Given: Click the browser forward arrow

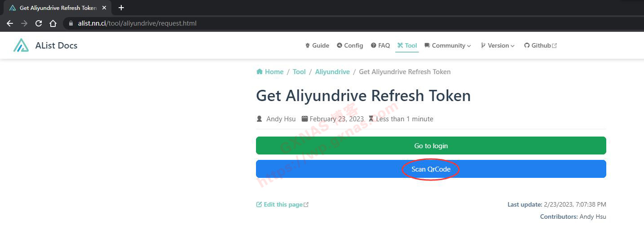Looking at the screenshot, I should tap(24, 23).
